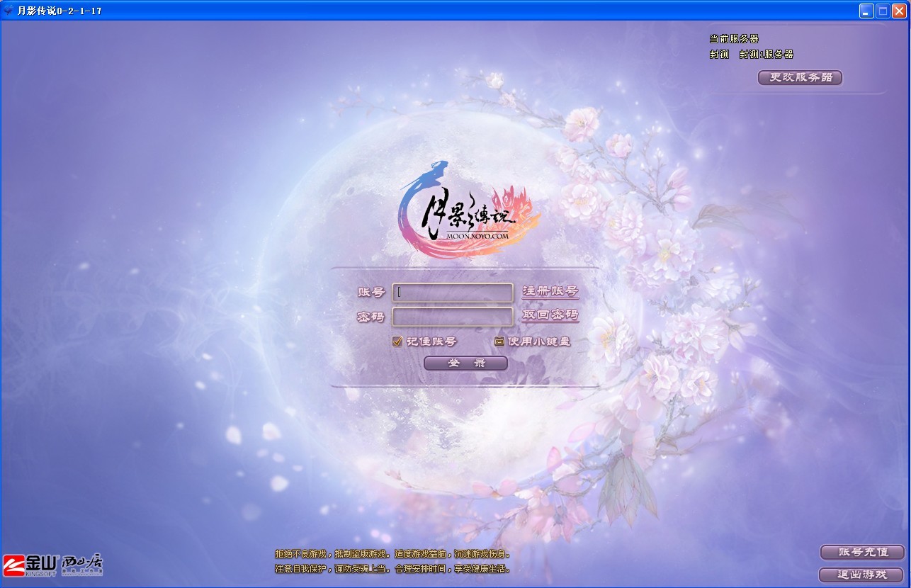This screenshot has height=588, width=911.
Task: Click the 月影传说0-2-1-17 window title text
Action: tap(60, 11)
